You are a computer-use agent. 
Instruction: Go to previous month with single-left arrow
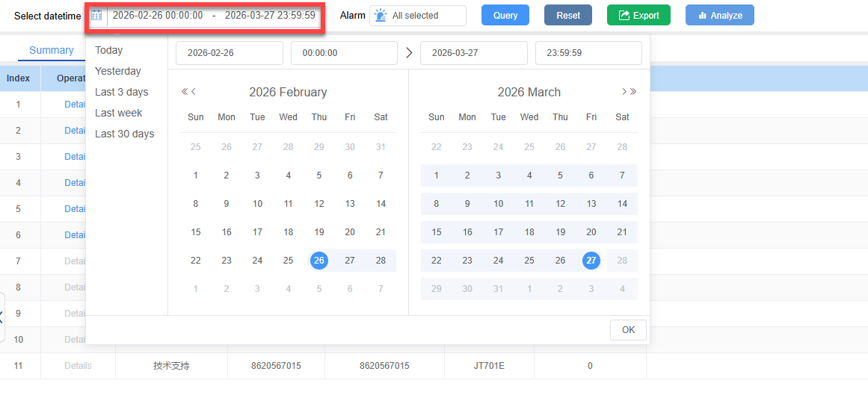[194, 92]
